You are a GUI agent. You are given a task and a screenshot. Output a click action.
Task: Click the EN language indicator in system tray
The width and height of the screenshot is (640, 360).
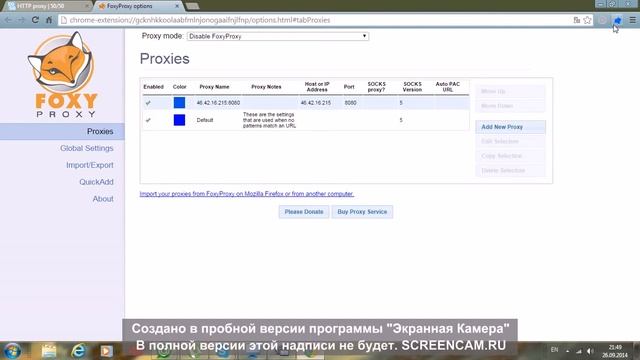click(554, 350)
